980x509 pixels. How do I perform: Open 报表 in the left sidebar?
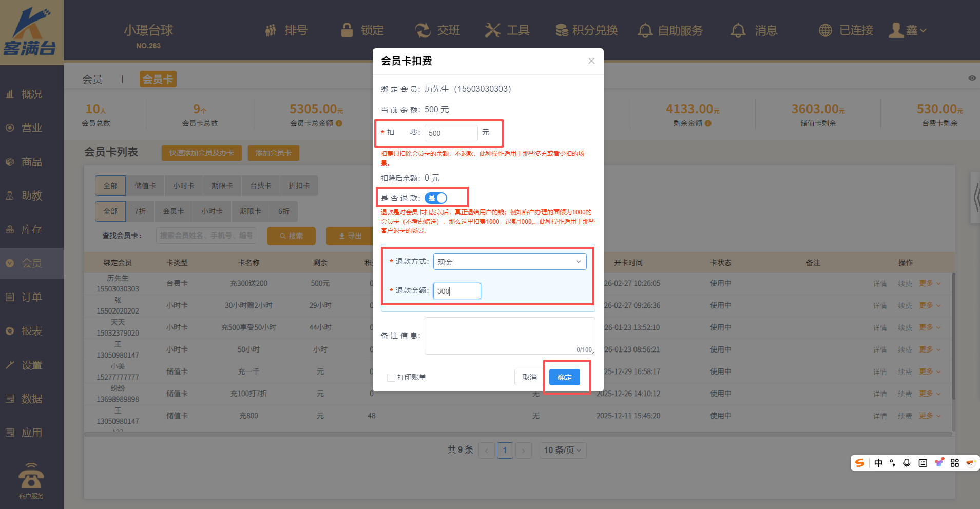point(31,331)
